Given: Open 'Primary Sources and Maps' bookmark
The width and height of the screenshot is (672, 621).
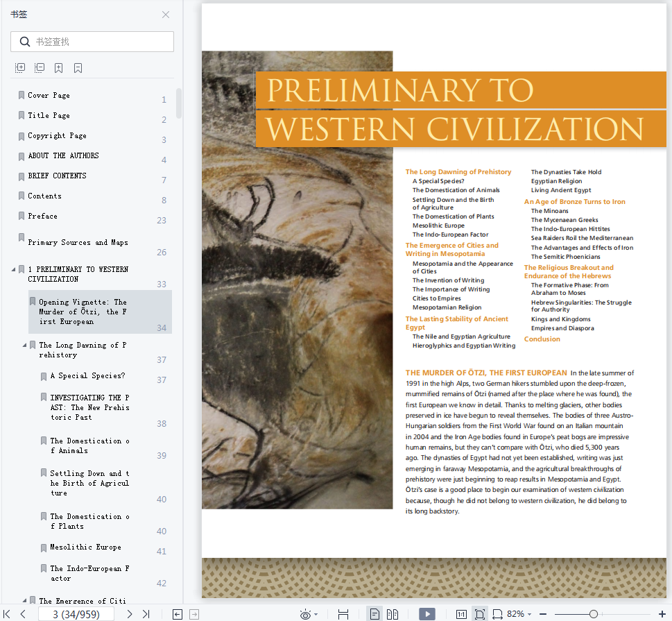Looking at the screenshot, I should click(78, 242).
